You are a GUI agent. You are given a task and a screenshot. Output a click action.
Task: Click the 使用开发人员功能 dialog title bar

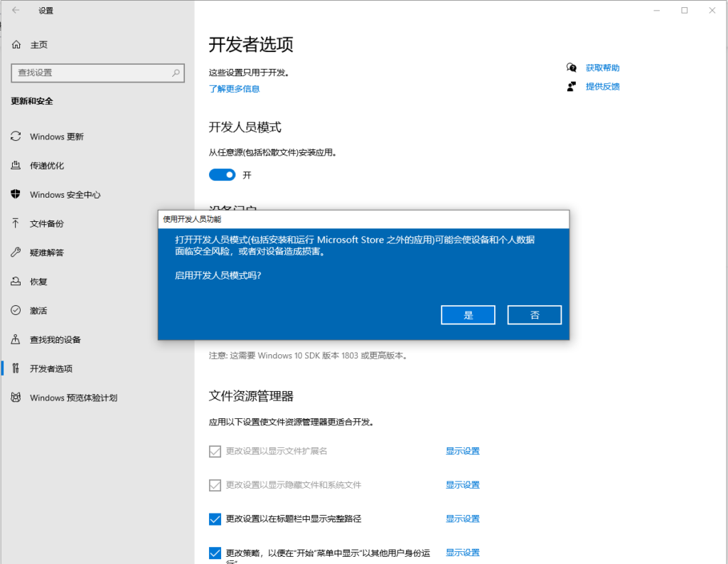click(x=363, y=219)
